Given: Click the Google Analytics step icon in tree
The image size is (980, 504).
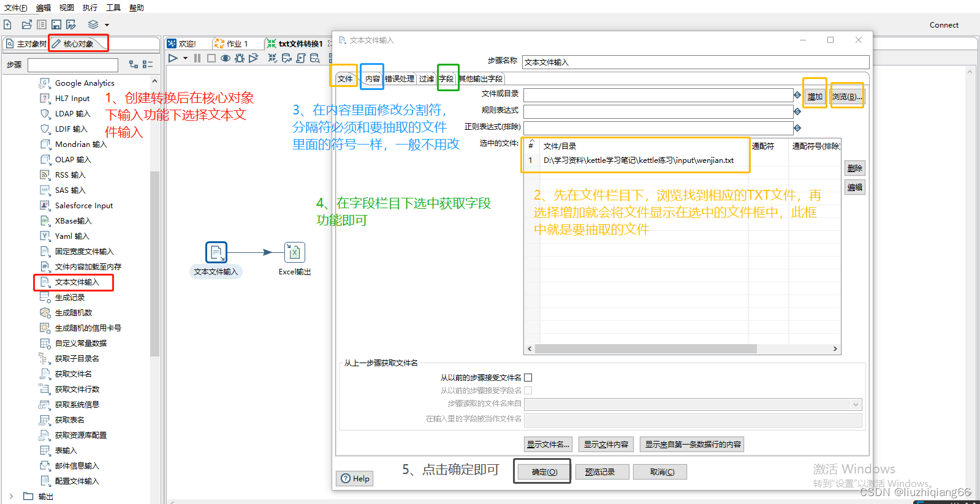Looking at the screenshot, I should (x=45, y=83).
